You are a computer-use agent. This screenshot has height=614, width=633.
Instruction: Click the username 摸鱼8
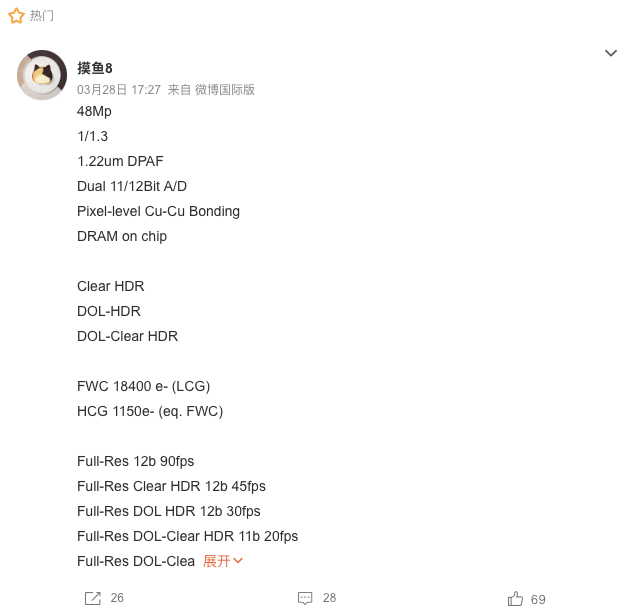(x=95, y=68)
